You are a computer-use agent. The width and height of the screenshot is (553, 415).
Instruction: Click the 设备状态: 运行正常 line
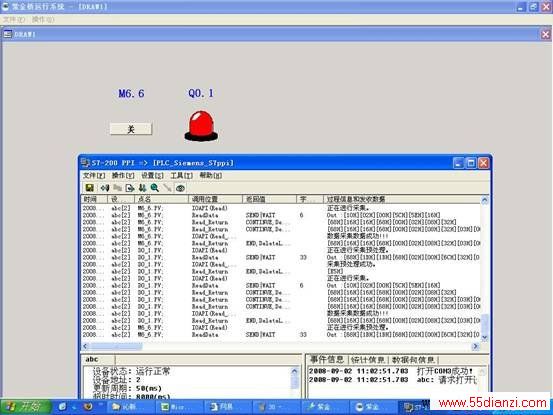pos(131,371)
